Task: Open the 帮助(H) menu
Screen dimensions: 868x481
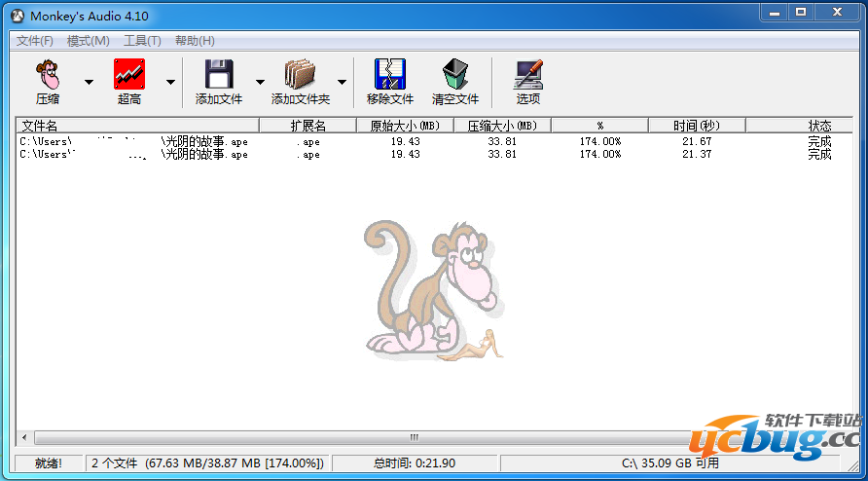Action: pyautogui.click(x=195, y=41)
